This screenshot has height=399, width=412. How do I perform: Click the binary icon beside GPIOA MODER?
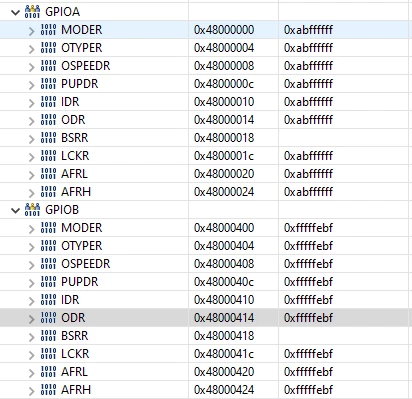48,30
